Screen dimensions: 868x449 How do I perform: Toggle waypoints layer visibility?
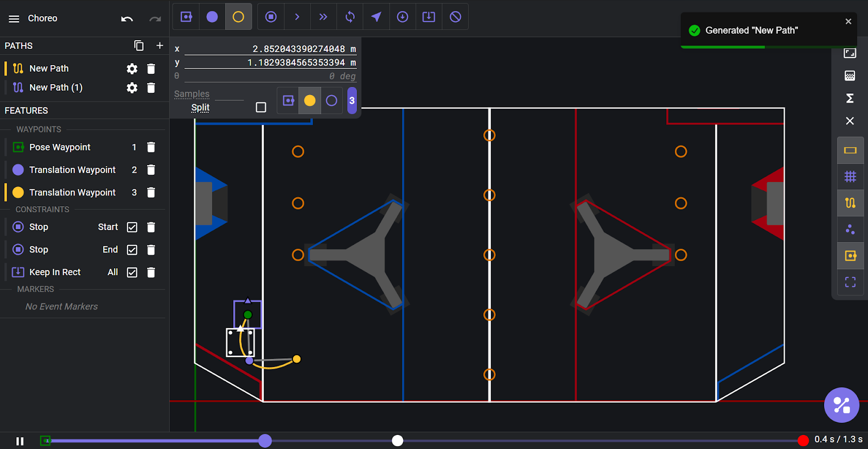coord(850,256)
